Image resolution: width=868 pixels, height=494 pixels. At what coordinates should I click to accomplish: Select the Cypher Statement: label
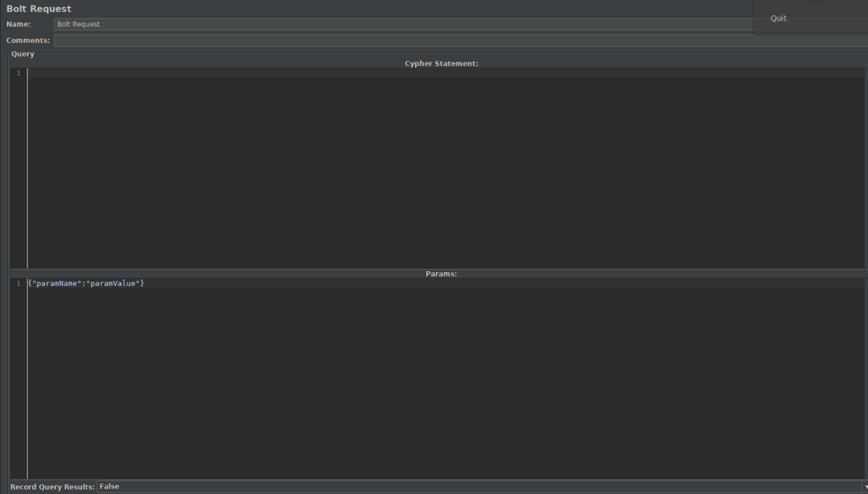pos(441,63)
